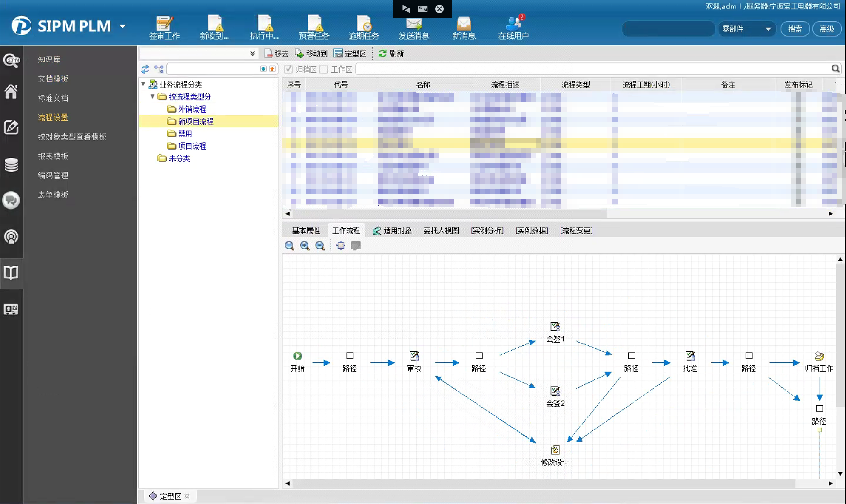The height and width of the screenshot is (504, 846).
Task: Click the 搜索 search button
Action: [x=795, y=29]
